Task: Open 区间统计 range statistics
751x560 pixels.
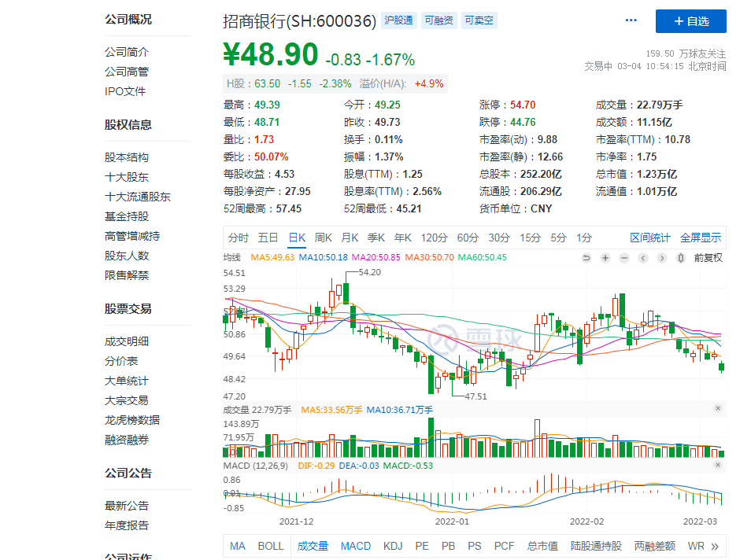Action: (x=650, y=238)
